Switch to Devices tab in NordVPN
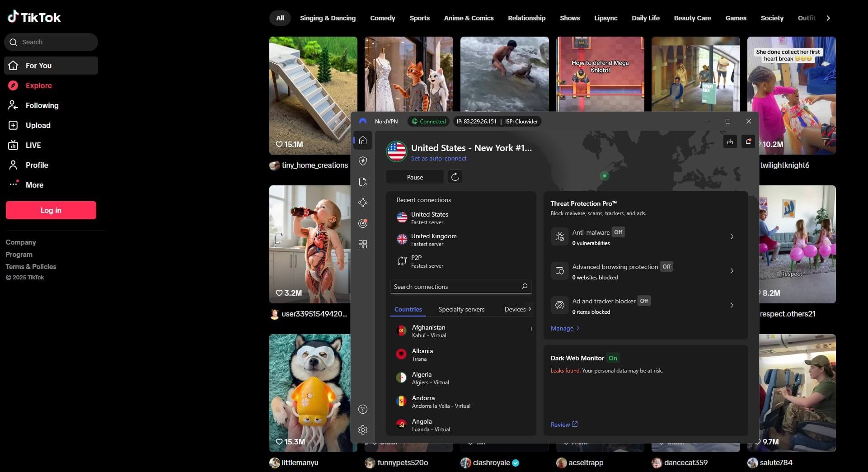868x472 pixels. (x=515, y=309)
